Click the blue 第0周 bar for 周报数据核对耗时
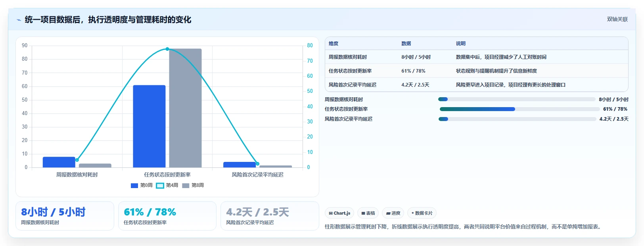The height and width of the screenshot is (246, 644). pos(59,162)
